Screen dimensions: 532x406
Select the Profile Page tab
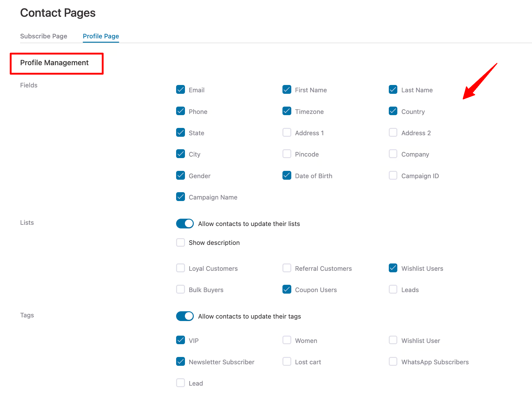tap(101, 36)
